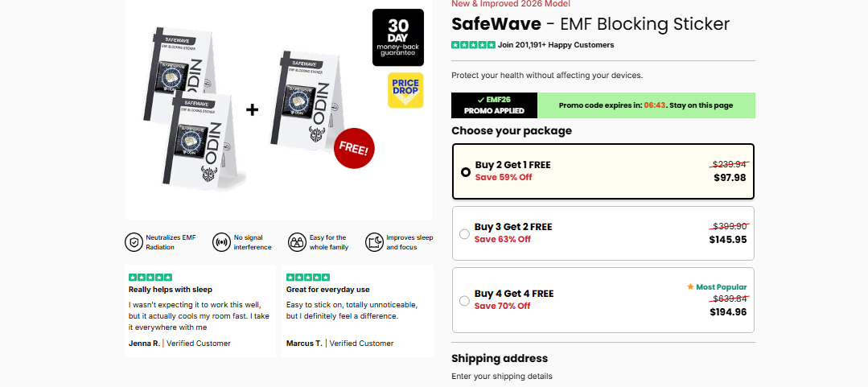Click the yellow Price Drop badge
Viewport: 868px width, 387px height.
(405, 90)
